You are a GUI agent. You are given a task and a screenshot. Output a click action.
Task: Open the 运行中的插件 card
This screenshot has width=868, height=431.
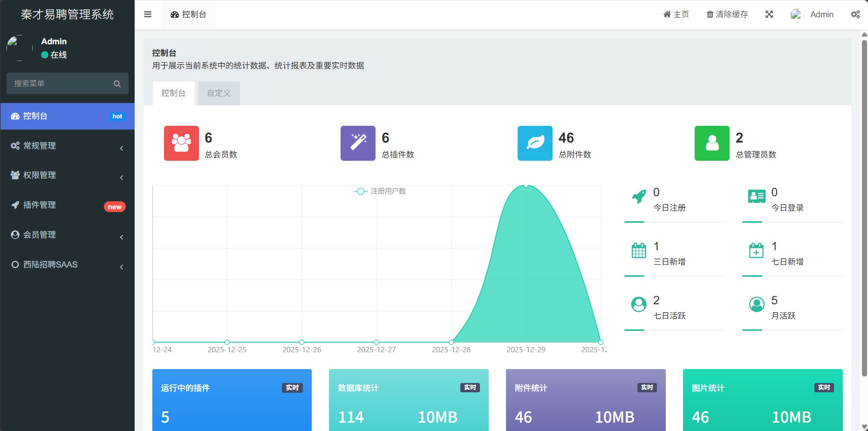232,400
